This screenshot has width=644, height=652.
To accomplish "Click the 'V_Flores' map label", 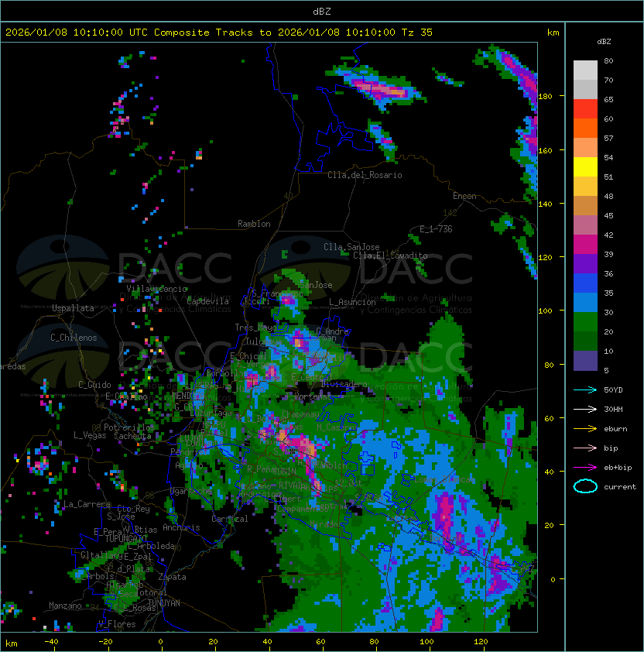I will click(117, 625).
